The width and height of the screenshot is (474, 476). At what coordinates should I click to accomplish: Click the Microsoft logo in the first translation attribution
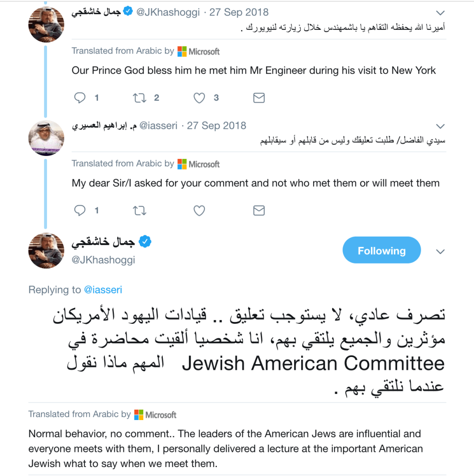182,51
